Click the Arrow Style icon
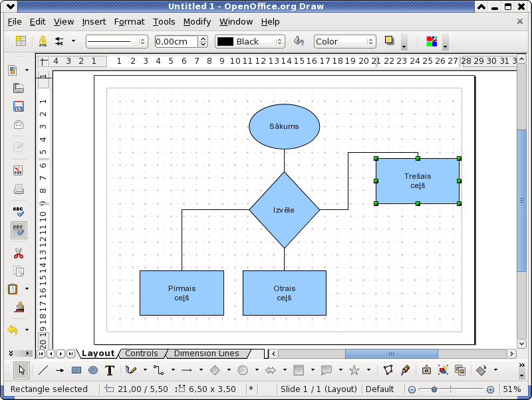532x400 pixels. coord(59,41)
